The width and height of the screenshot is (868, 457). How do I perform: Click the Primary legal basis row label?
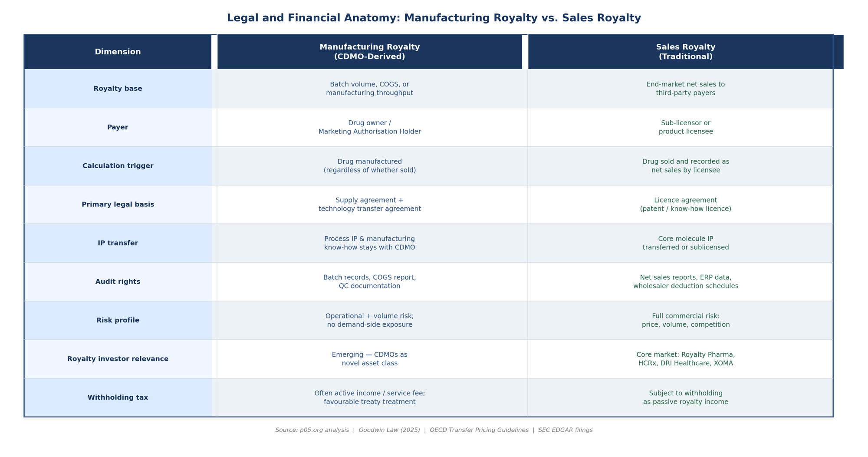[118, 205]
